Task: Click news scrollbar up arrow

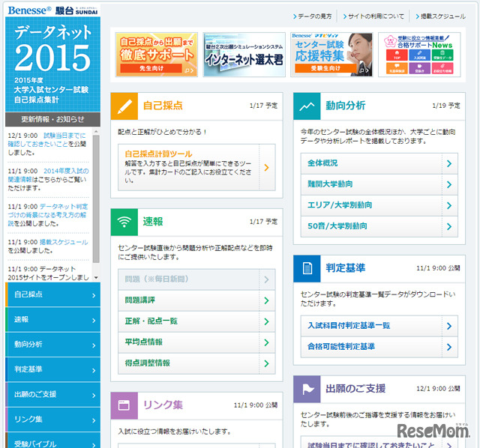Action: (96, 132)
